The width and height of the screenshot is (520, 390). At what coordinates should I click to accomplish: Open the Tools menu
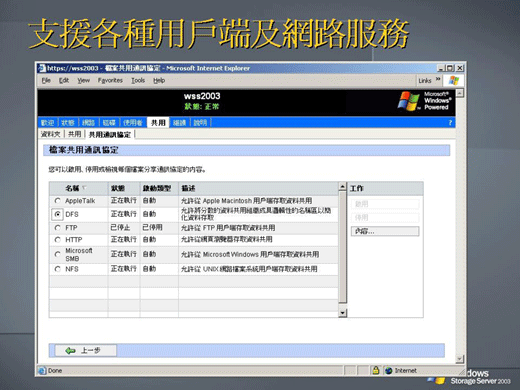pyautogui.click(x=138, y=80)
